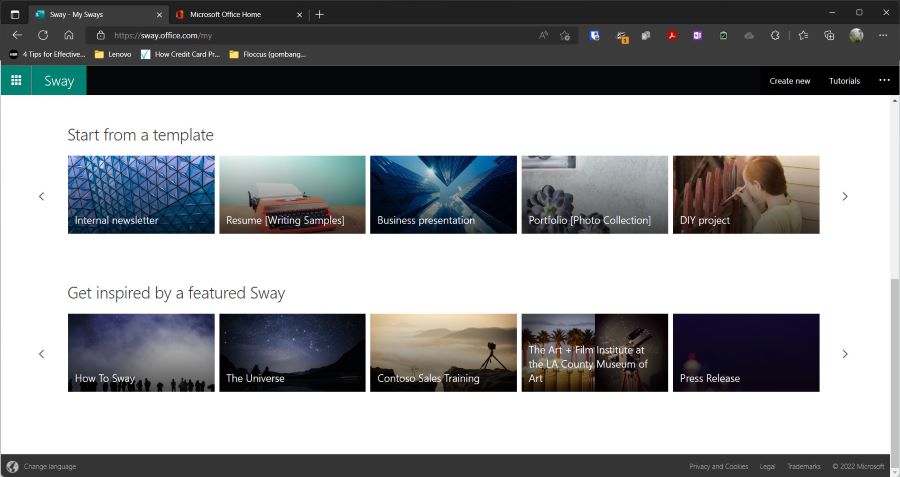Choose Portfolio [Photo Collection] template
The image size is (900, 477).
pyautogui.click(x=595, y=195)
